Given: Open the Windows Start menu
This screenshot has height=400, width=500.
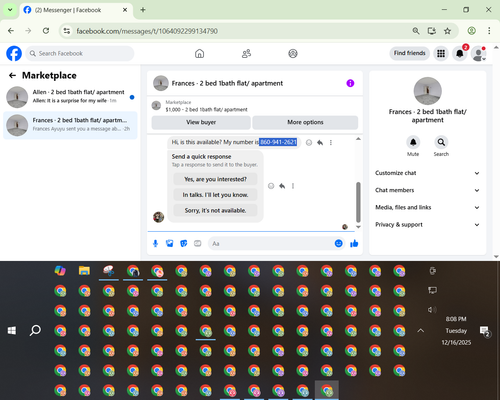Looking at the screenshot, I should click(12, 331).
